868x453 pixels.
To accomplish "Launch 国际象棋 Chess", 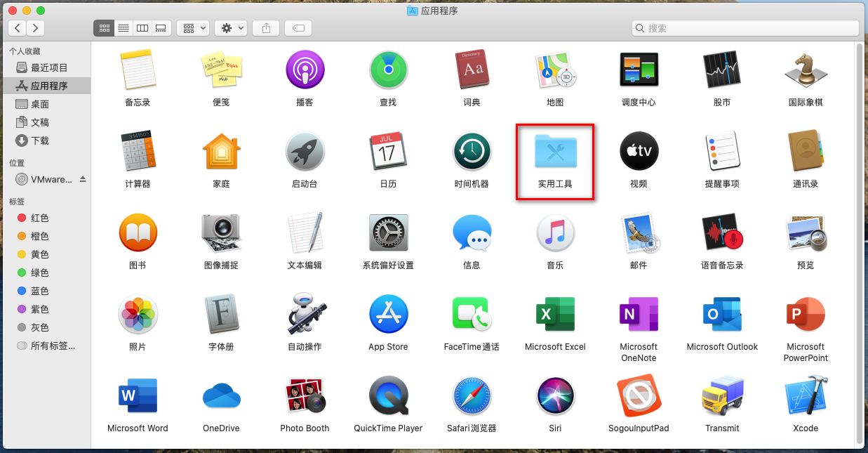I will (806, 70).
